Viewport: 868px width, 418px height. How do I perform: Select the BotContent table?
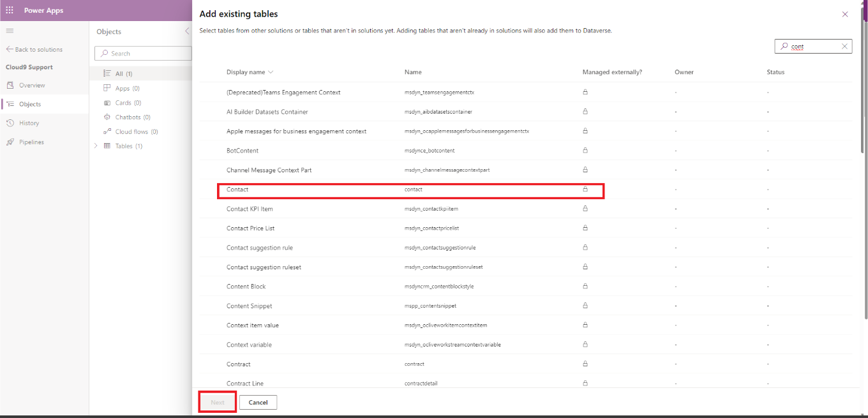[x=525, y=151]
